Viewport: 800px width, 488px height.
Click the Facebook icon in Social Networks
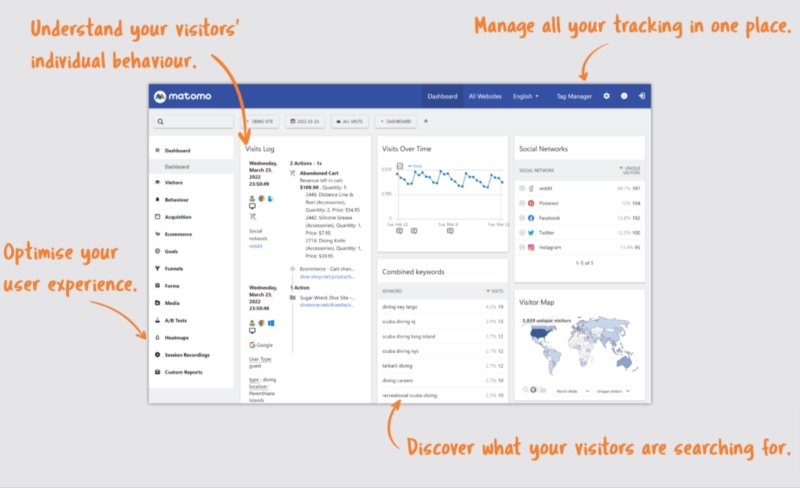point(531,218)
